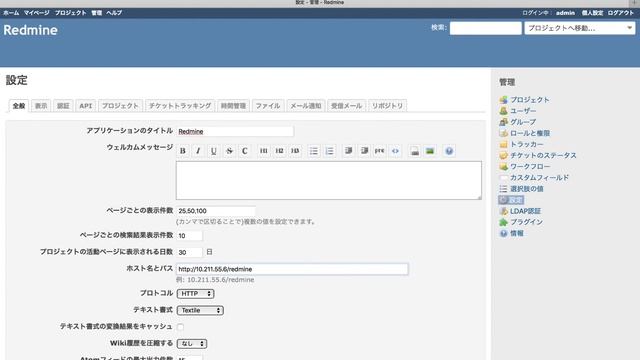Open LDAP認証 in the admin sidebar

(x=525, y=211)
